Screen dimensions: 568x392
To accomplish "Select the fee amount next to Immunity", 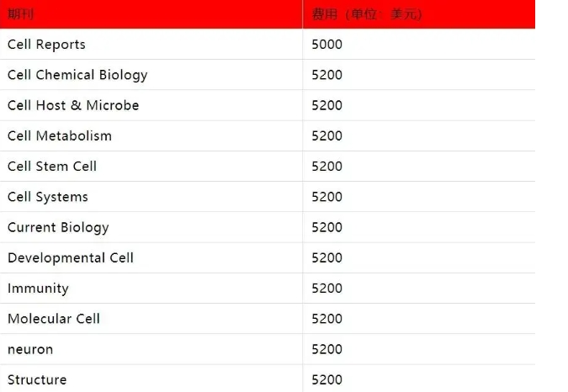I will [326, 289].
